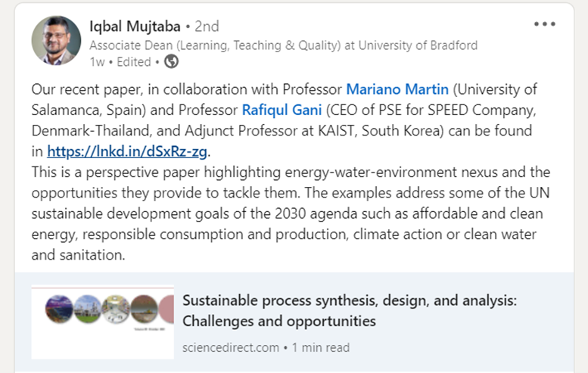The image size is (588, 373).
Task: Click the perspective paper body paragraph
Action: point(291,213)
